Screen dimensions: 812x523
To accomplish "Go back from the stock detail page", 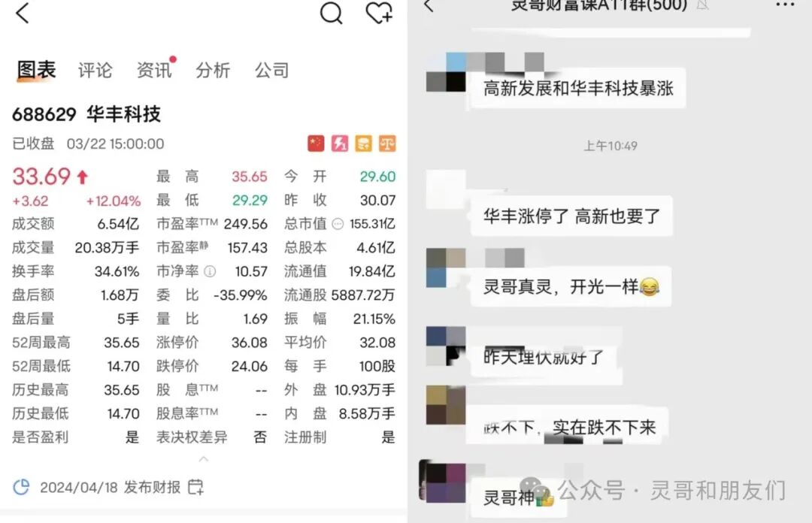I will click(x=23, y=14).
